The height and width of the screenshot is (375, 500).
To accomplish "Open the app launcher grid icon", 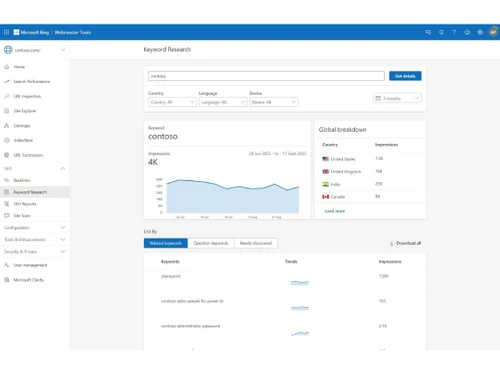I will pos(6,32).
